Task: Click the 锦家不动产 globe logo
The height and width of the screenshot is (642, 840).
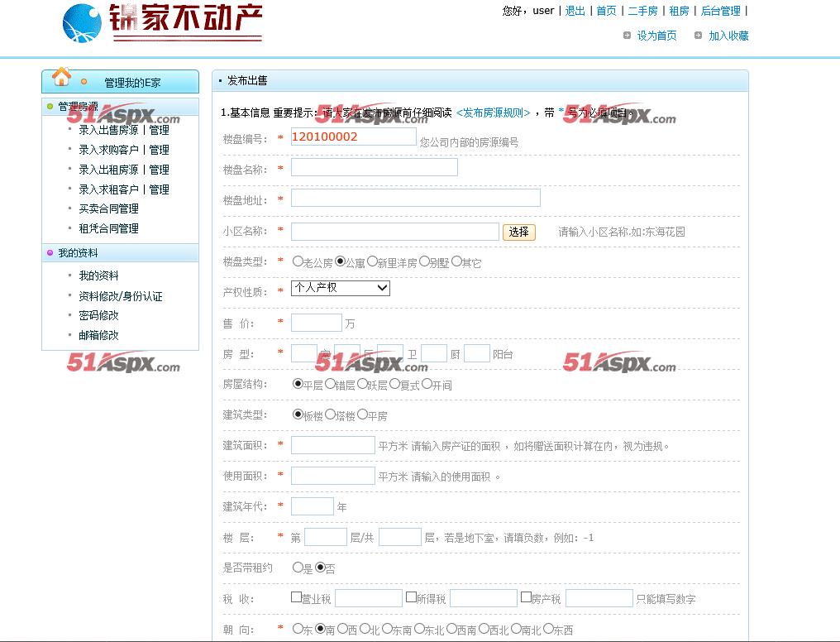Action: point(82,23)
